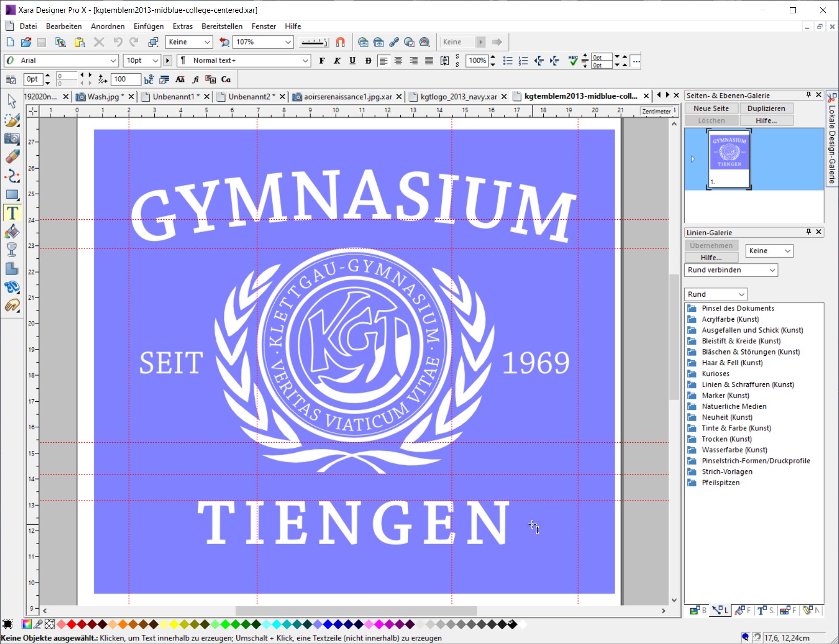Expand the Rund verbinden dropdown
The width and height of the screenshot is (839, 644).
pyautogui.click(x=772, y=270)
